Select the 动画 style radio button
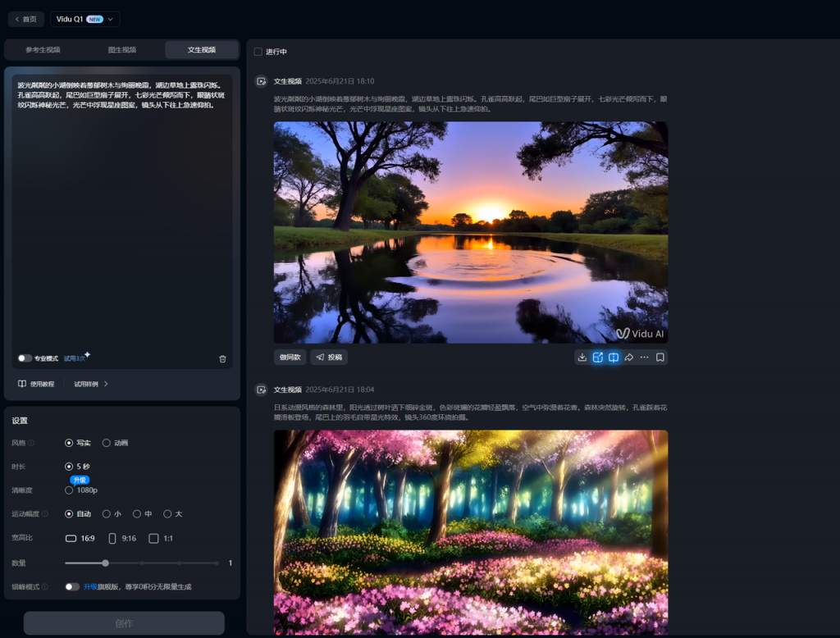The image size is (840, 638). pyautogui.click(x=107, y=443)
